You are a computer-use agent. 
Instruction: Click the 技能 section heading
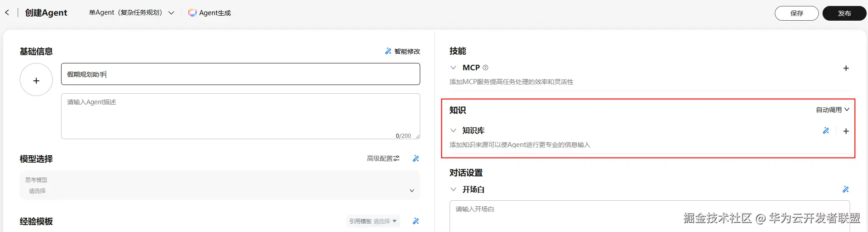click(458, 51)
